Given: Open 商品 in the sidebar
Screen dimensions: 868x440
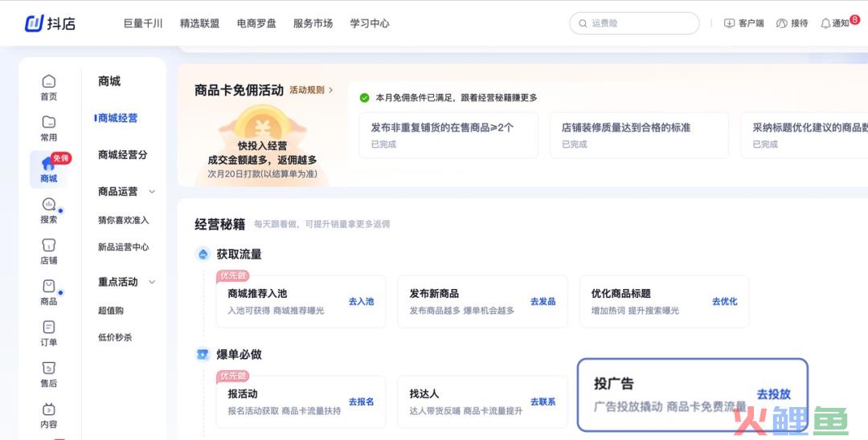Looking at the screenshot, I should tap(49, 292).
